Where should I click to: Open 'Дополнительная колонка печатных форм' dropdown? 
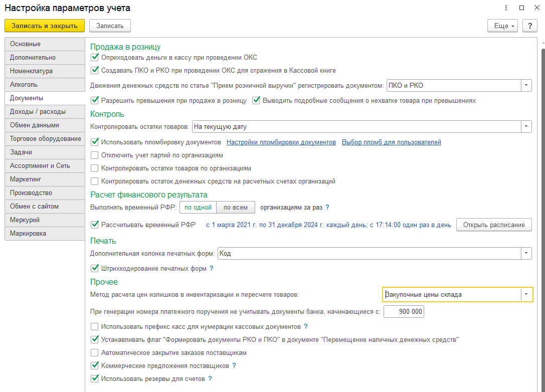click(526, 254)
